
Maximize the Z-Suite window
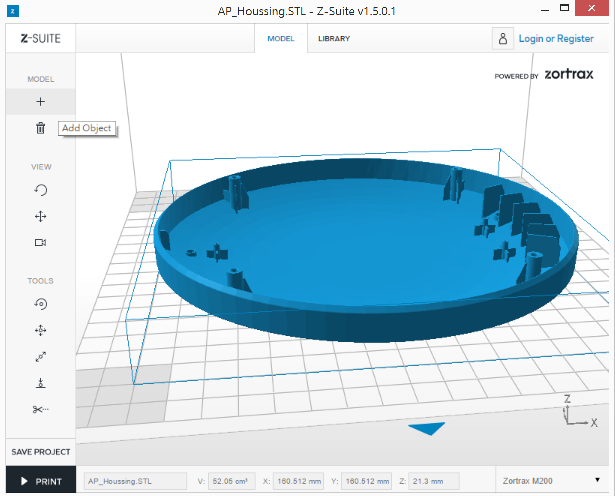click(x=564, y=8)
